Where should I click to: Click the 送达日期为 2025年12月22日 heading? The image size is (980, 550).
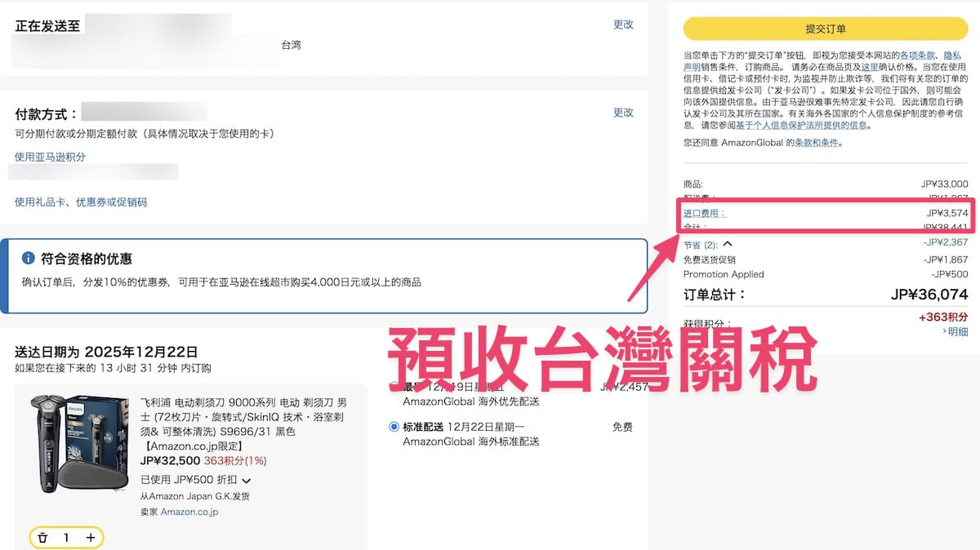pos(106,352)
